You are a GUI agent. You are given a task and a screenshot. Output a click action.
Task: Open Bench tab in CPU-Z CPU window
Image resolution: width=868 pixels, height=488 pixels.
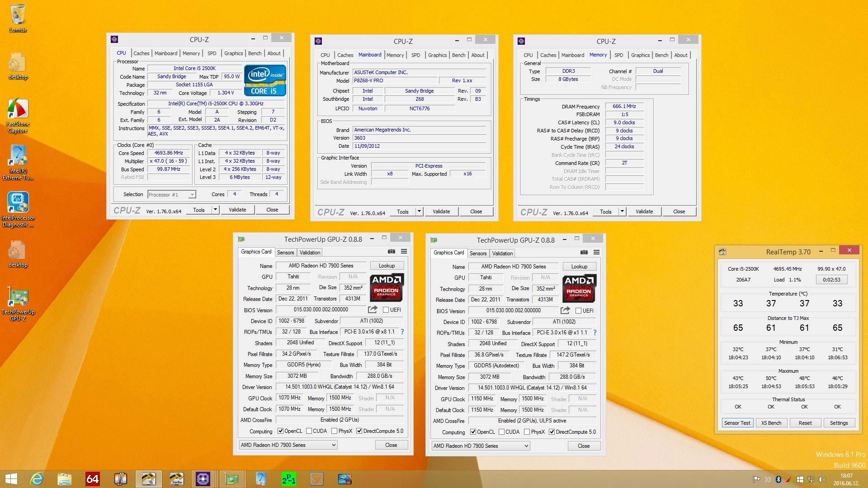pyautogui.click(x=255, y=53)
